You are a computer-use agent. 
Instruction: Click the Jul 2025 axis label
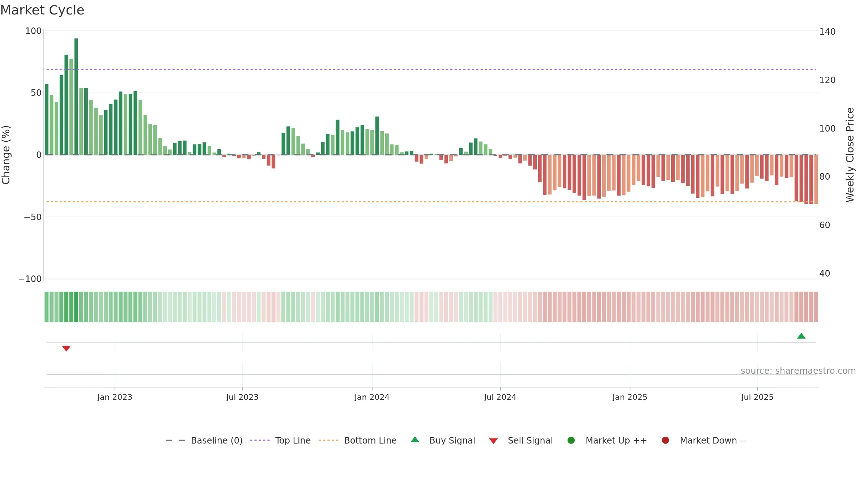click(757, 397)
